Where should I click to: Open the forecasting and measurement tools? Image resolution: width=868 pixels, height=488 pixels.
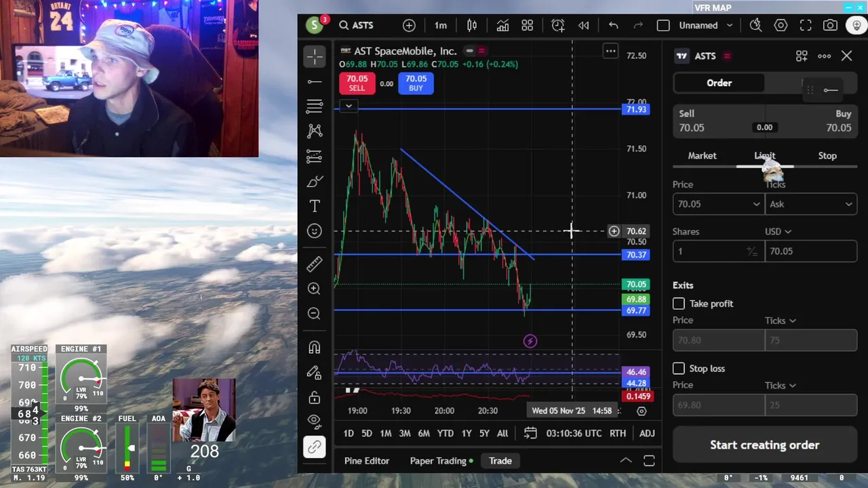(314, 157)
